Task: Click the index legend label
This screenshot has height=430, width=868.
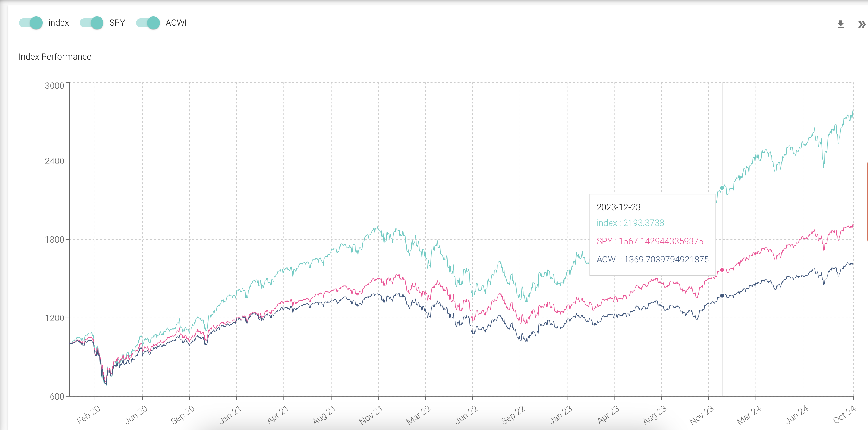Action: (x=59, y=23)
